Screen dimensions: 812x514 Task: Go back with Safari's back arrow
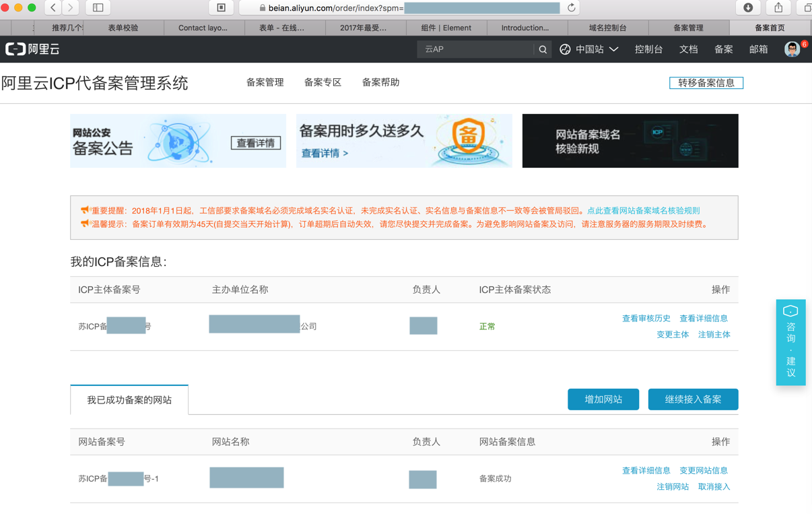pos(53,7)
